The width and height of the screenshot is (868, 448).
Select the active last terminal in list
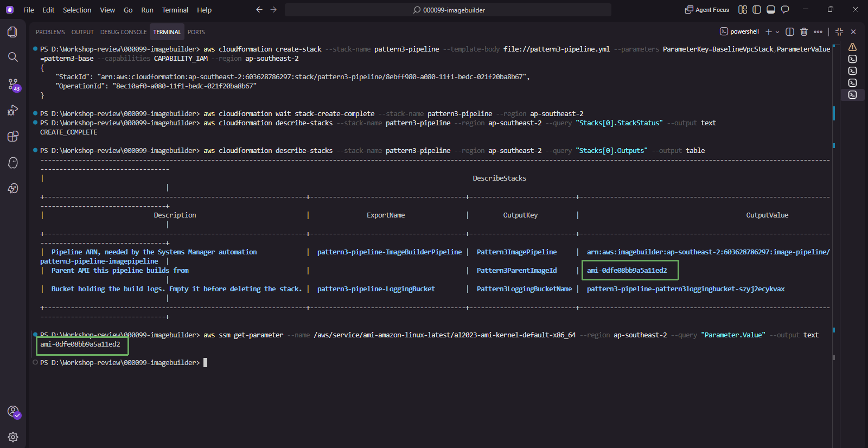click(x=853, y=95)
